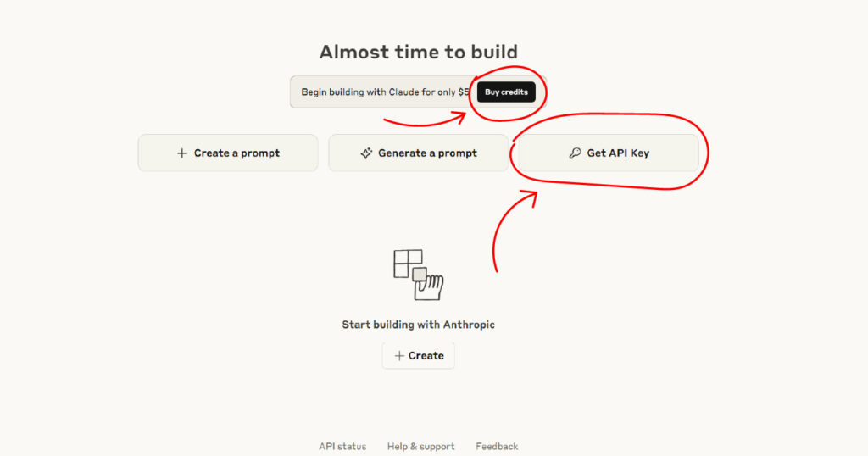Click the plus icon beside Create a prompt
The image size is (868, 456).
[181, 153]
